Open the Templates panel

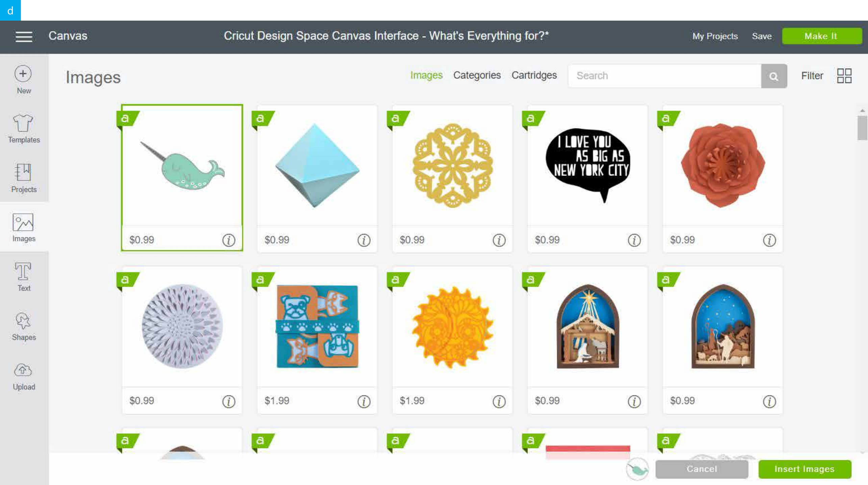tap(24, 129)
